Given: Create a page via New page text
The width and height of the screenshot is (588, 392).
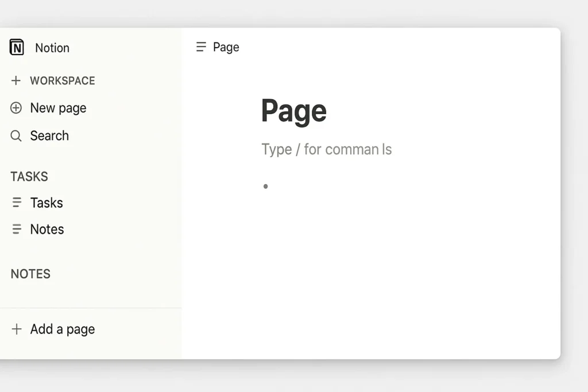Looking at the screenshot, I should 58,108.
